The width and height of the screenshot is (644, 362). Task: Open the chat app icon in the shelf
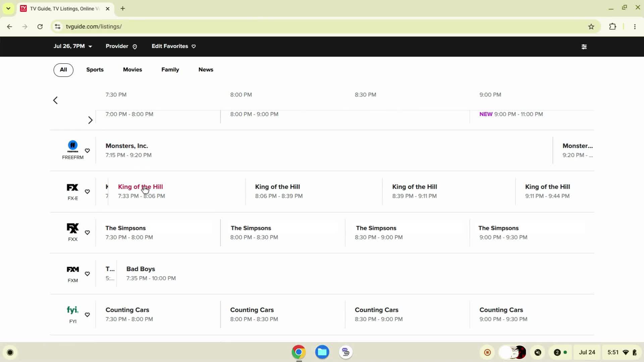click(x=346, y=352)
